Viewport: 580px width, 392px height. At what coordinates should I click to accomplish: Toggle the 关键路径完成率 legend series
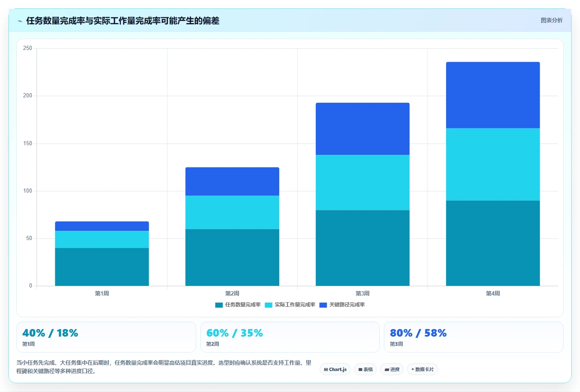pyautogui.click(x=342, y=305)
